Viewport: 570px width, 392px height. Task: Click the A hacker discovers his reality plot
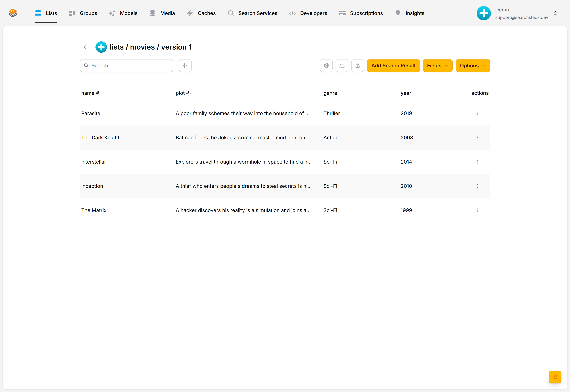point(243,210)
